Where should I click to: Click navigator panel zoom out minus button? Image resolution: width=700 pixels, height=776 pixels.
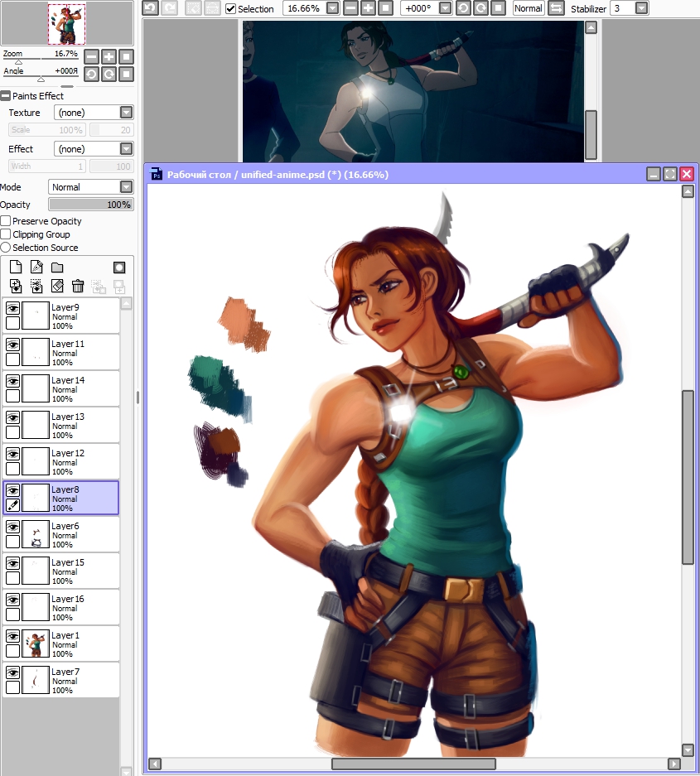92,57
